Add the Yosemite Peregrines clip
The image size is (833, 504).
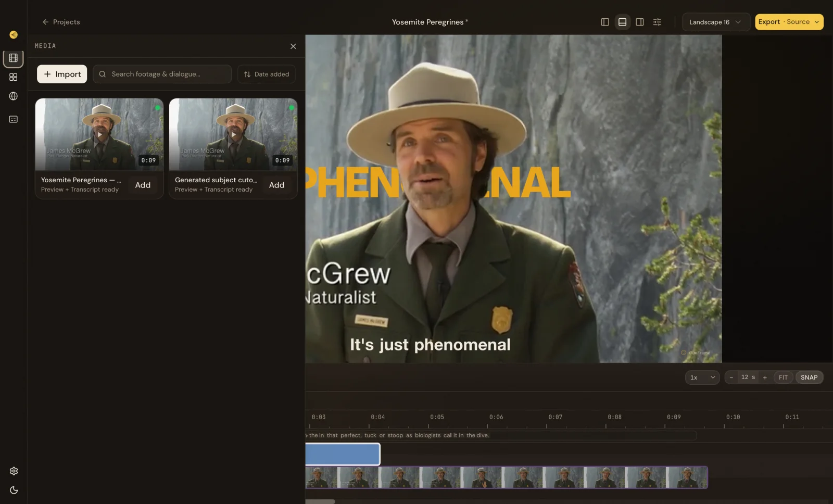click(x=143, y=185)
